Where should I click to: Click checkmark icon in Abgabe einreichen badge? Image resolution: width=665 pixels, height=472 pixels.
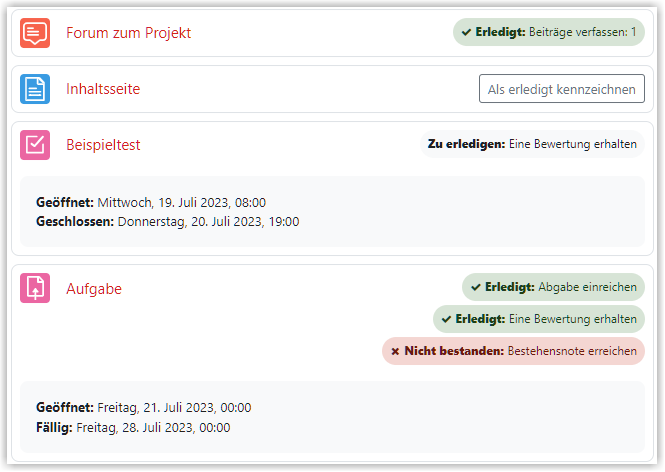click(476, 287)
